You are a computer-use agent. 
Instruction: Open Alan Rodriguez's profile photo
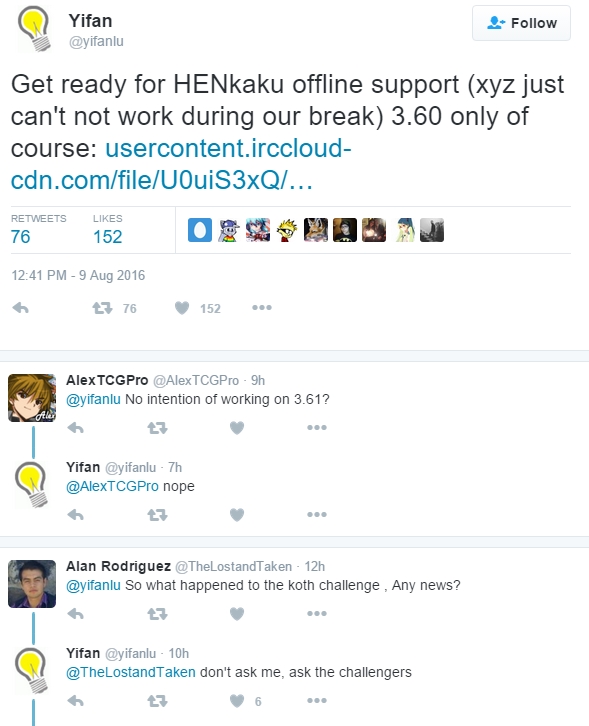pos(32,584)
